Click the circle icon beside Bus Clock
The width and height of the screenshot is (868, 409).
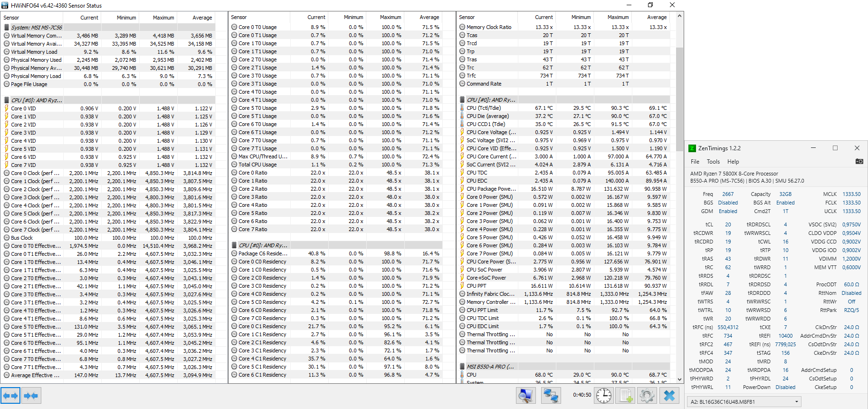pos(7,238)
